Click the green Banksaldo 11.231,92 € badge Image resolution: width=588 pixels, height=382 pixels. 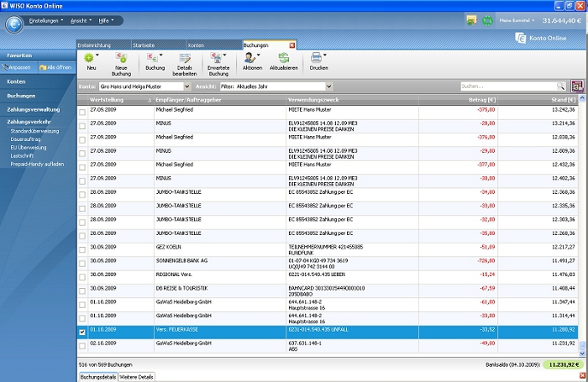(564, 364)
